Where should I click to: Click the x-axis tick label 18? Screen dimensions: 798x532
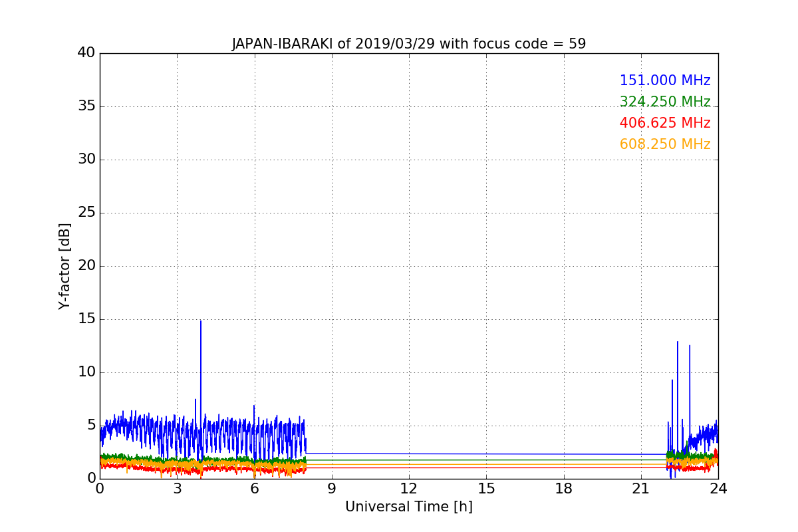point(563,489)
